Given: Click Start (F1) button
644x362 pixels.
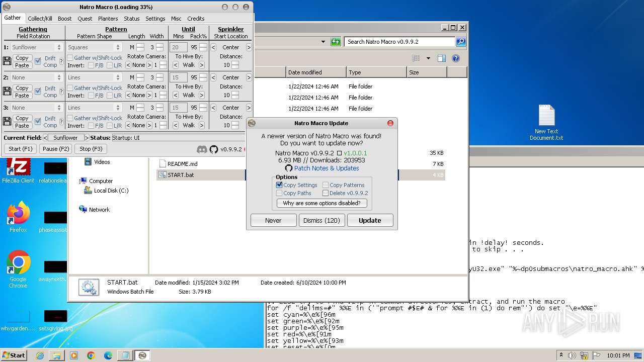Looking at the screenshot, I should click(21, 149).
